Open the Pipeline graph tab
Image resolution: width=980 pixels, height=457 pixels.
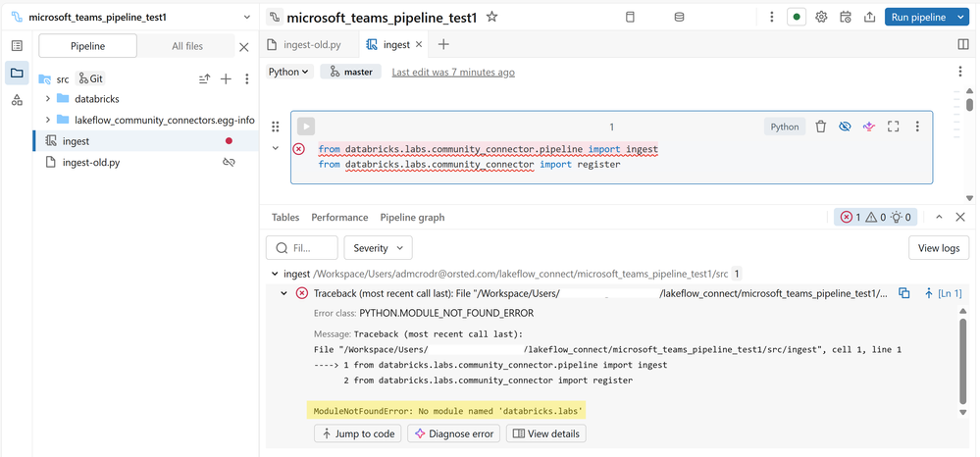click(412, 218)
